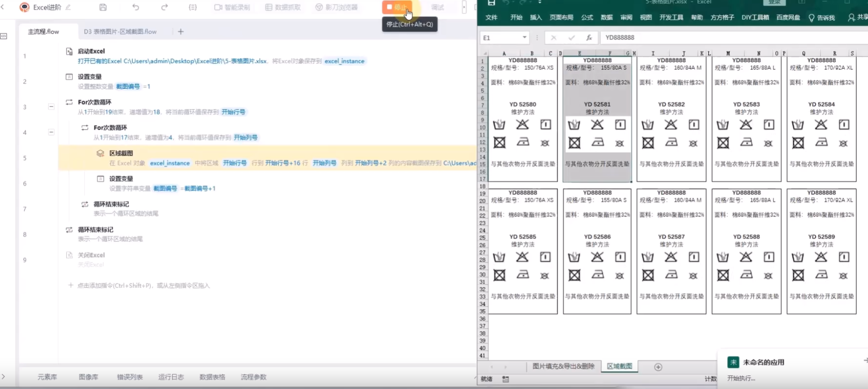Add a new Excel sheet with the plus icon
The image size is (868, 389).
[x=658, y=367]
